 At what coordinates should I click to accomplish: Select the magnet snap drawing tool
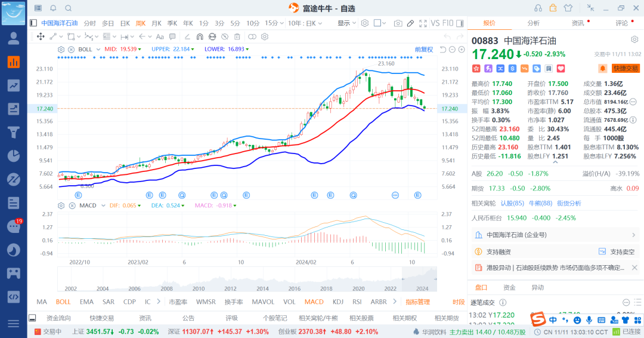199,36
